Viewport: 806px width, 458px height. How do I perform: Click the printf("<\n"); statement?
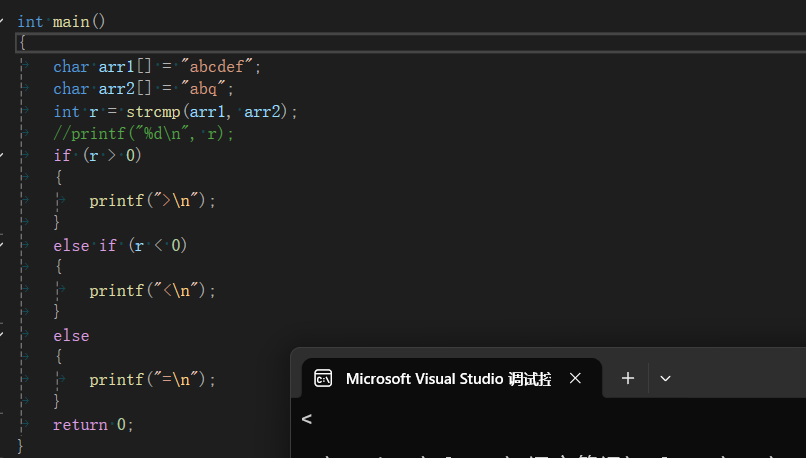152,290
